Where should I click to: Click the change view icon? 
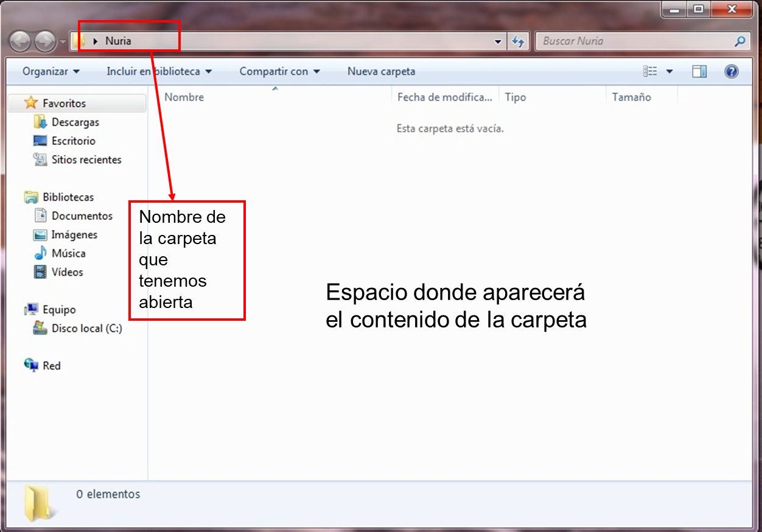pos(650,72)
